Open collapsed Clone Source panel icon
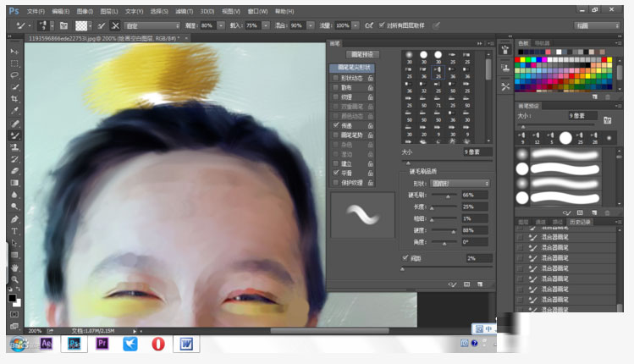 (505, 68)
